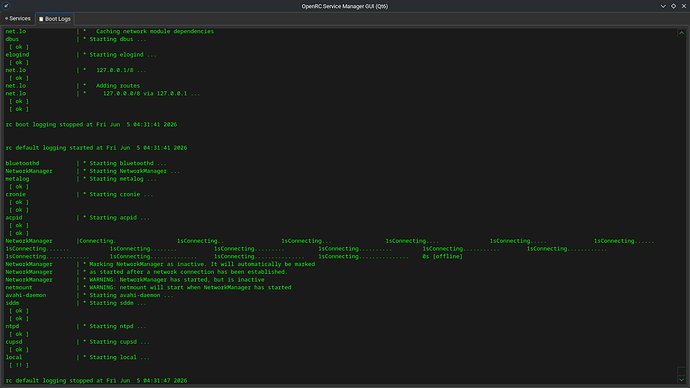Click the Services tab dot icon

6,18
